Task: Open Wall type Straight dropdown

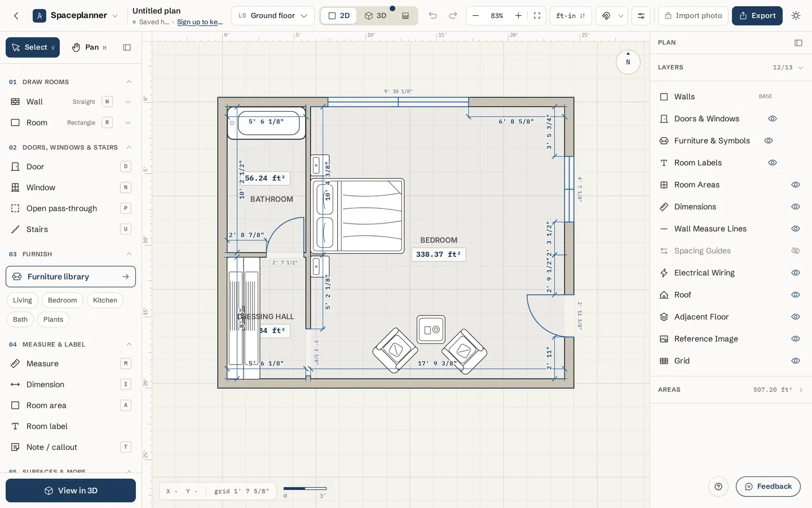Action: tap(127, 102)
